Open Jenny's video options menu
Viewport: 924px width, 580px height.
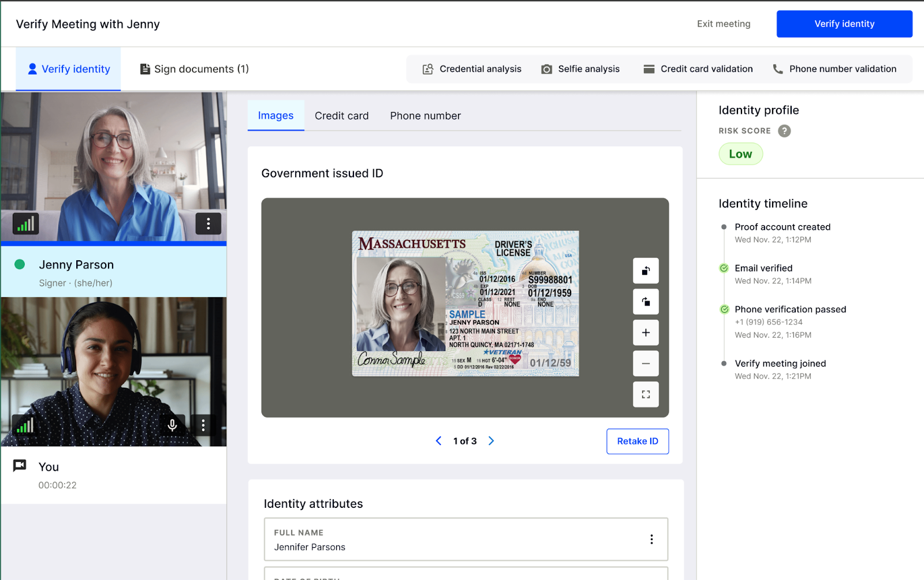(208, 223)
